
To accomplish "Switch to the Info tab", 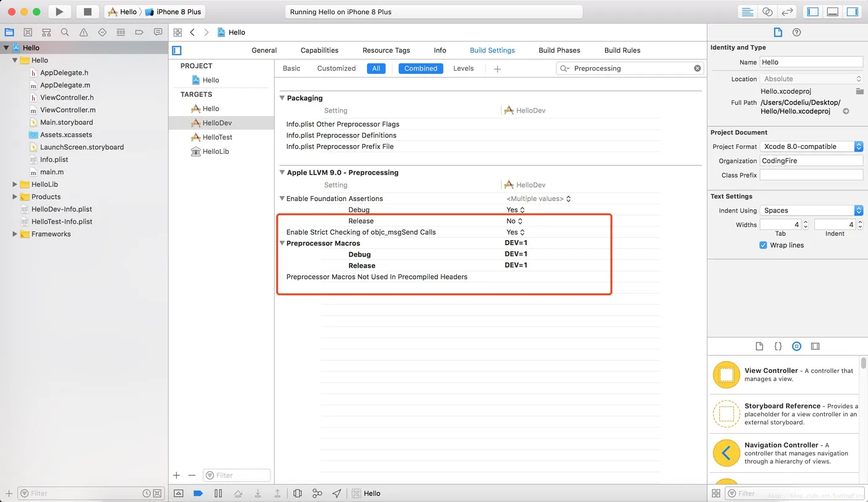I will click(440, 50).
